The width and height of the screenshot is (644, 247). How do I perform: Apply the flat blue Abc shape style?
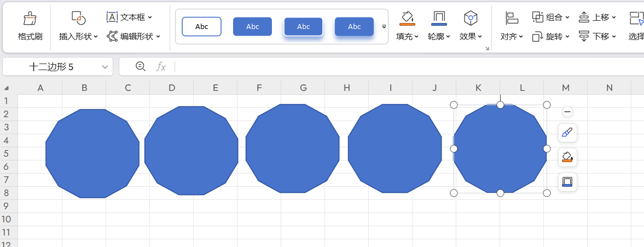[x=253, y=26]
